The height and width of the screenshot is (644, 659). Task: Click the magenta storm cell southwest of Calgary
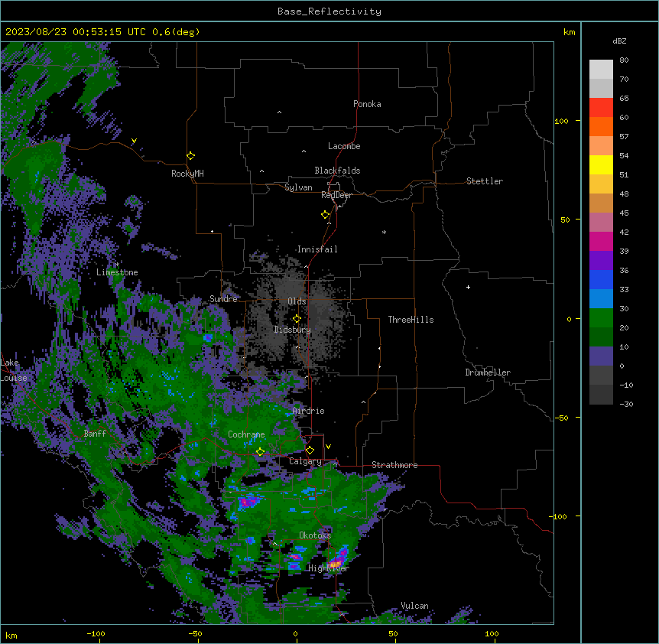coord(250,501)
